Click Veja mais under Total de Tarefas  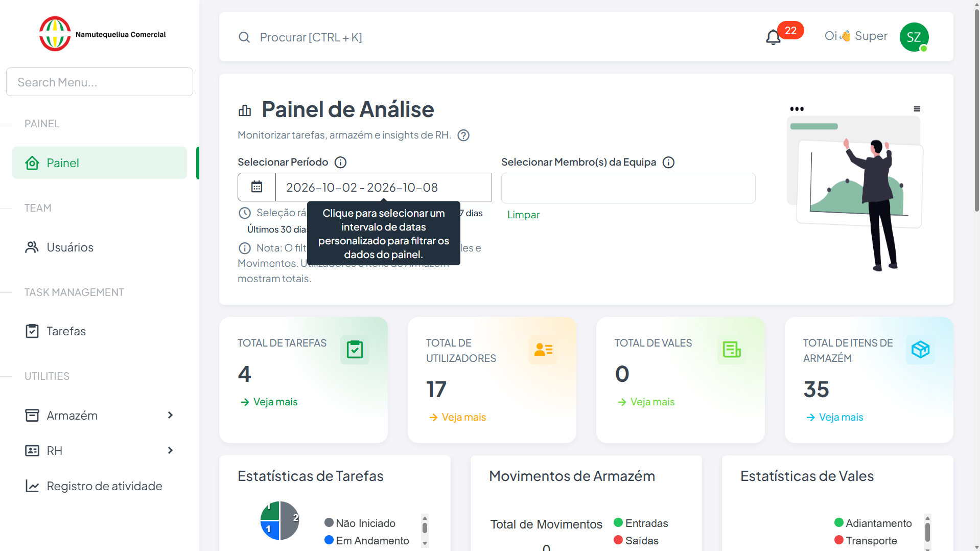tap(269, 402)
